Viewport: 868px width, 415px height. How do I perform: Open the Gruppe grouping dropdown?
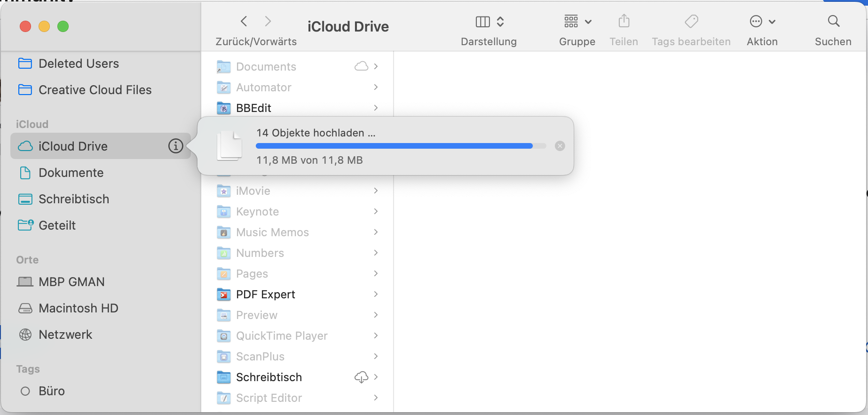577,22
